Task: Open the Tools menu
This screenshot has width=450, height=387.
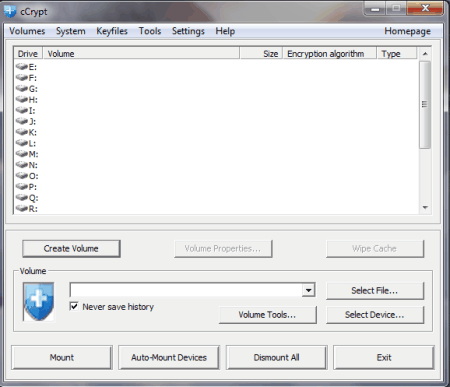Action: 150,31
